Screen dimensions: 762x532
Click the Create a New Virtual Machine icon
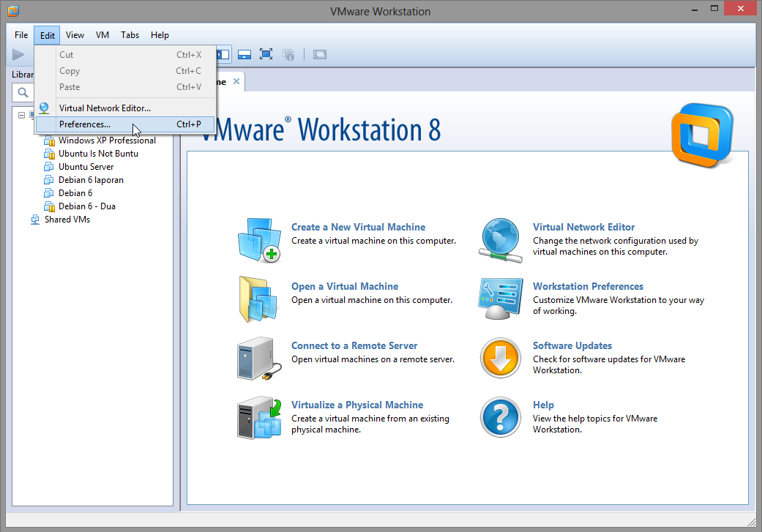point(260,240)
